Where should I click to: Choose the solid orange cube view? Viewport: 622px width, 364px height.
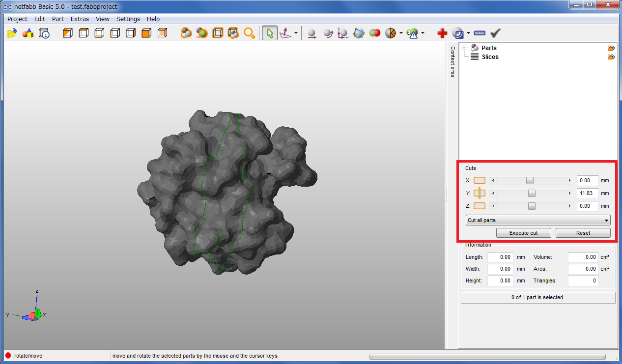pos(146,33)
